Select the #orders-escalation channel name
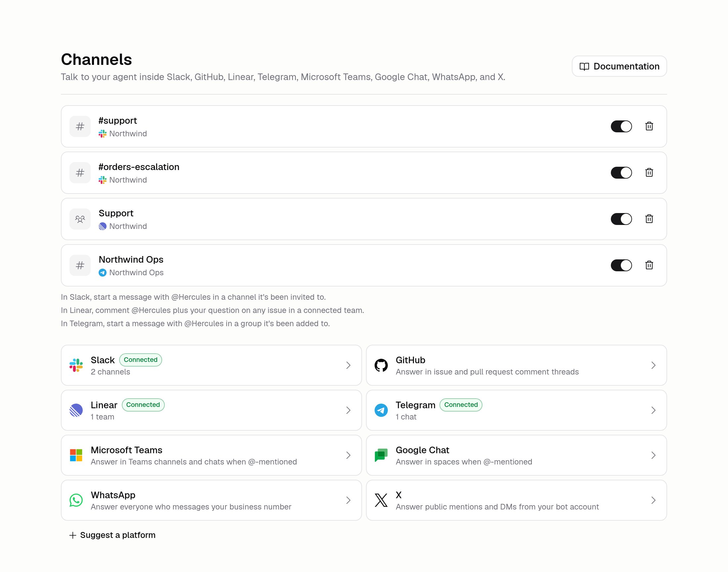The width and height of the screenshot is (728, 572). [139, 167]
